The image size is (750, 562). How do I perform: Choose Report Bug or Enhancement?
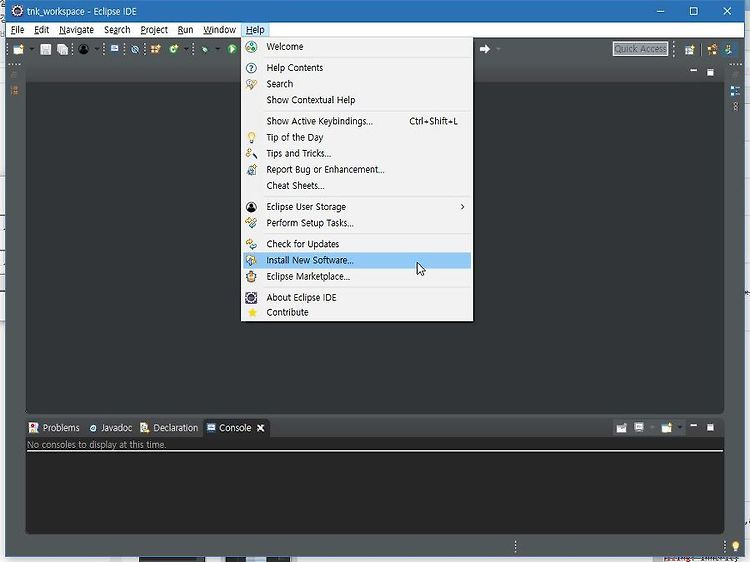point(357,169)
